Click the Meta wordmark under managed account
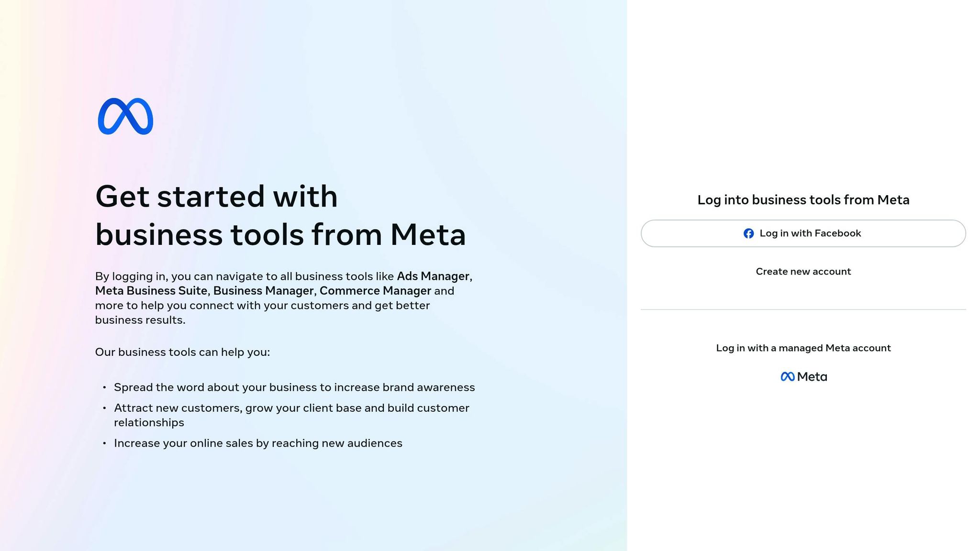980x551 pixels. (x=812, y=377)
